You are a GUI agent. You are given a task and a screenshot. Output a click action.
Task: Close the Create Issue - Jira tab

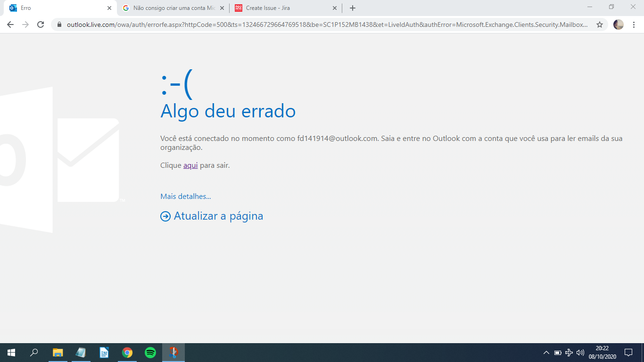pos(335,8)
